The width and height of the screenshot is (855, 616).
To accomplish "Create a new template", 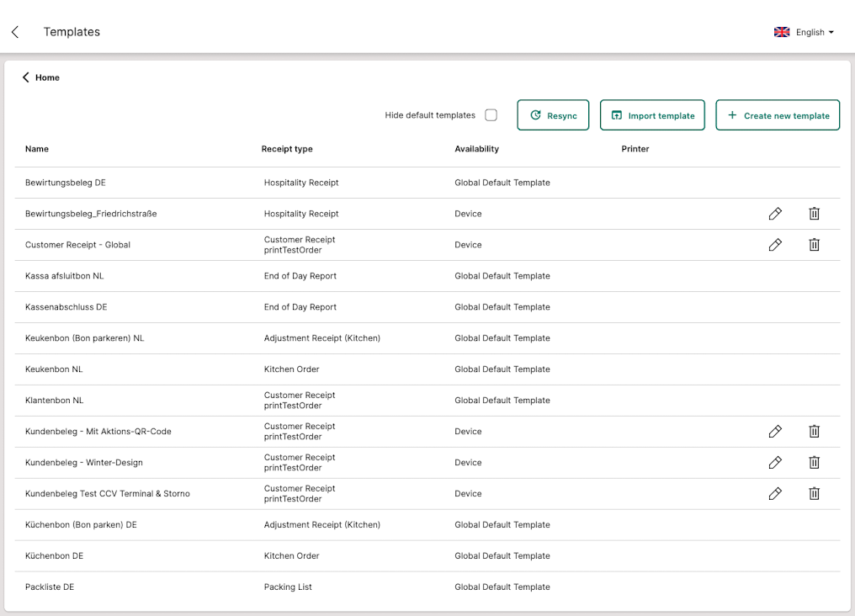I will [778, 115].
